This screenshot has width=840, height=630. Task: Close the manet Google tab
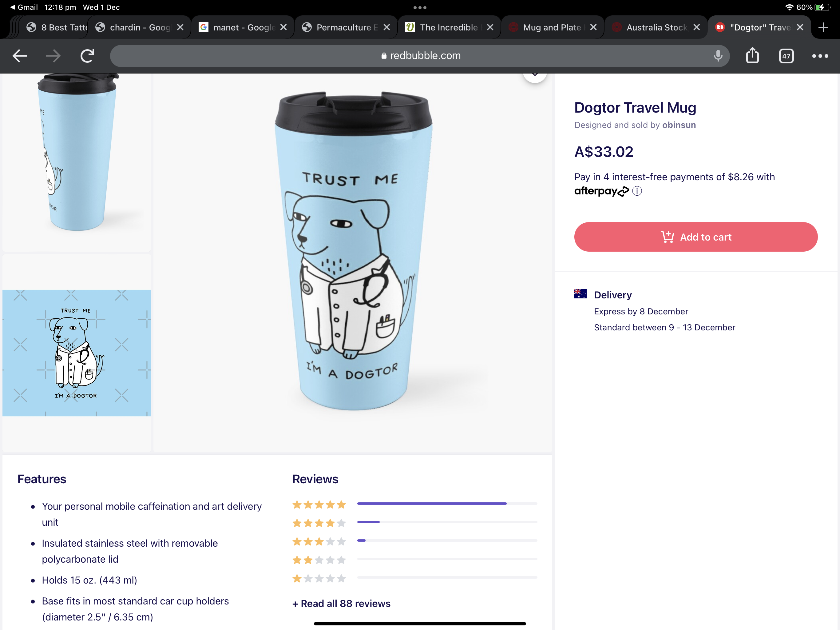point(283,27)
